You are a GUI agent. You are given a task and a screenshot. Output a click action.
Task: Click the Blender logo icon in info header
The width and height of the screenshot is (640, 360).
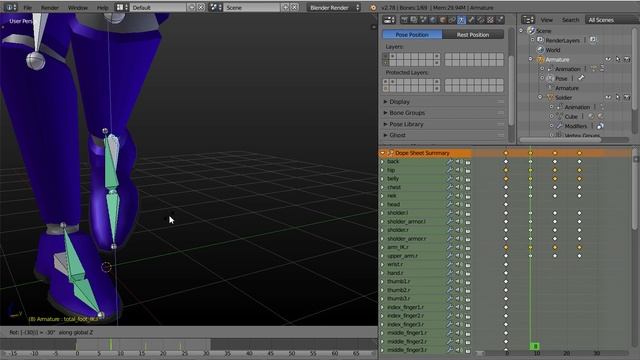pyautogui.click(x=373, y=7)
